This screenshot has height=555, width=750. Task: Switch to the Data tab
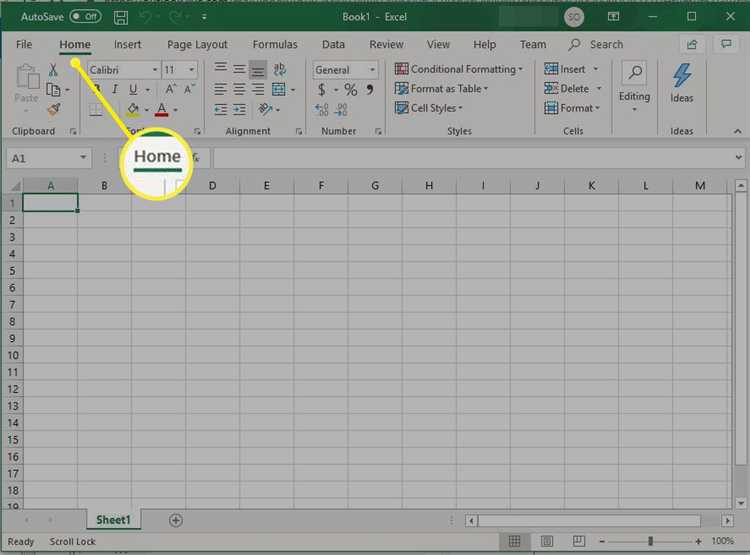[x=333, y=44]
